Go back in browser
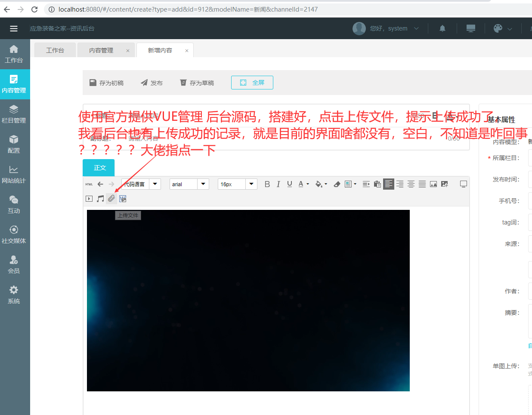 pos(7,9)
